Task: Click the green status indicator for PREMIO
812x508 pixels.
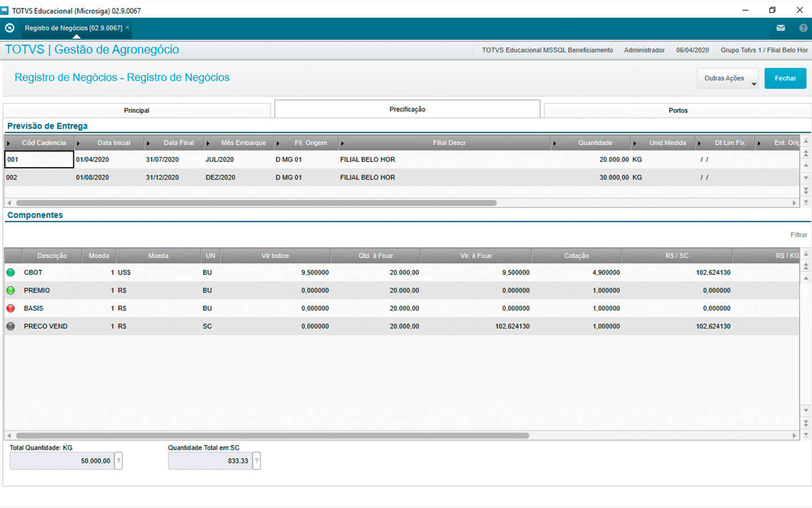Action: (11, 291)
